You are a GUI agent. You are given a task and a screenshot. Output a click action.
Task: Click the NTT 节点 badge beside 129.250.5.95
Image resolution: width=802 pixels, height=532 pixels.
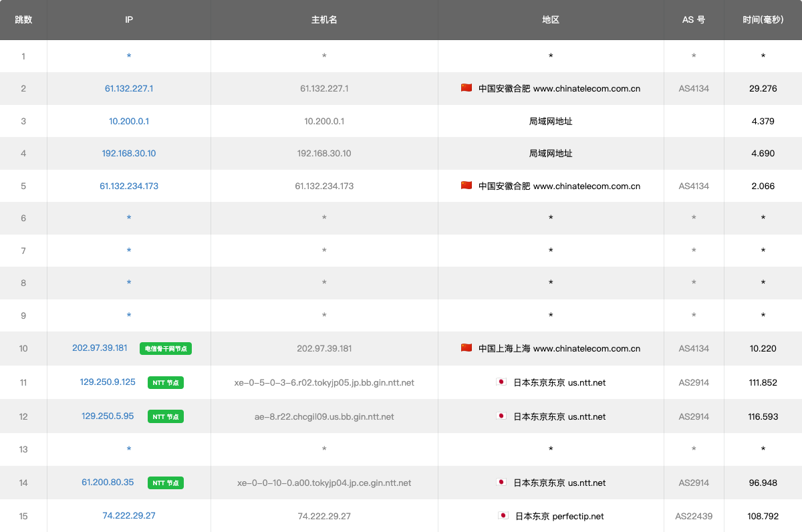(166, 416)
